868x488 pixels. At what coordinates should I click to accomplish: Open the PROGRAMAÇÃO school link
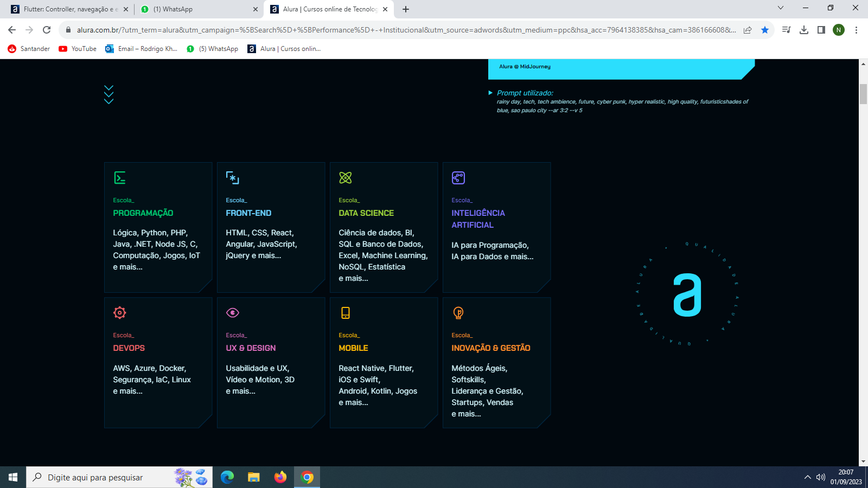coord(143,213)
